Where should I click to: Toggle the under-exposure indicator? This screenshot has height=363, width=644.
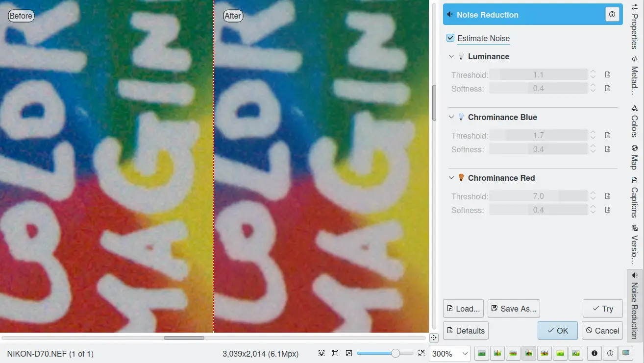click(x=594, y=353)
